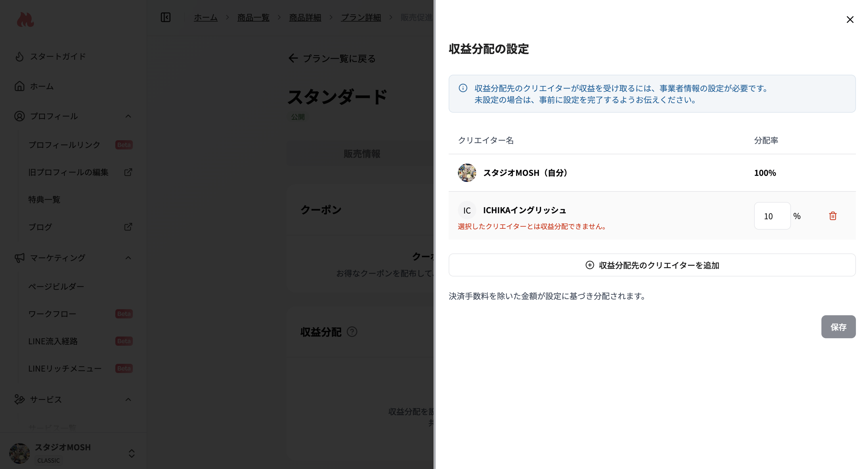Close the 収益分配の設定 panel
Viewport: 868px width, 469px height.
[x=850, y=20]
